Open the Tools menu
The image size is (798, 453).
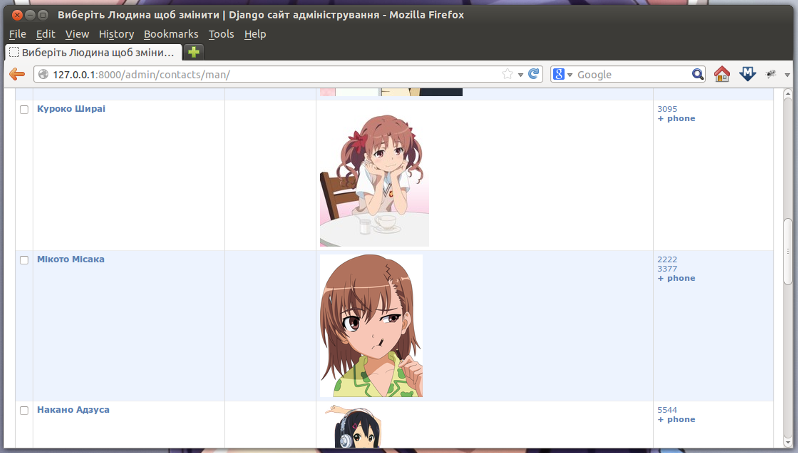(221, 34)
